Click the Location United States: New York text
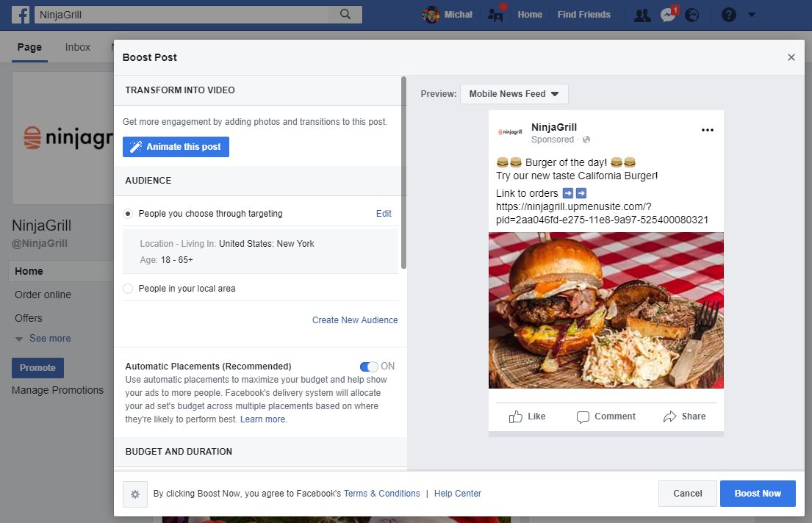 (x=227, y=244)
